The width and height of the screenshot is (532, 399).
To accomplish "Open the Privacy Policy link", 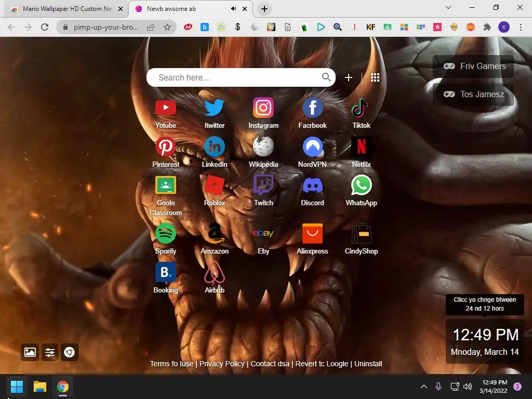I will pos(222,364).
